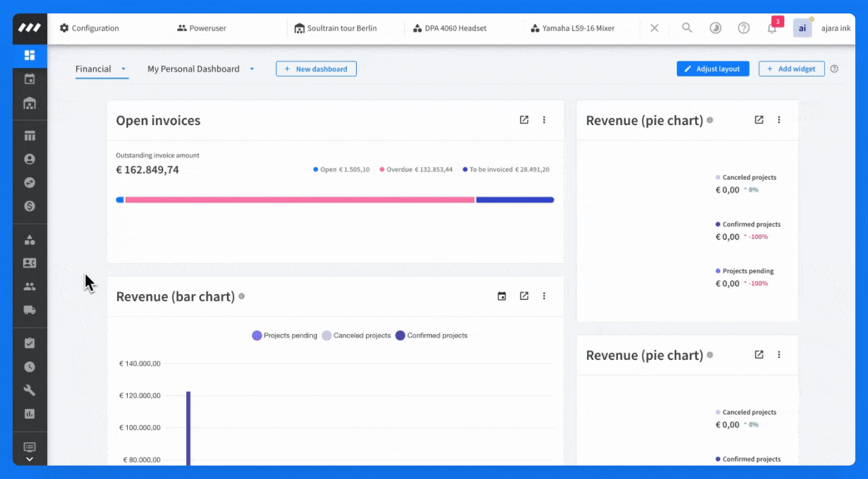Viewport: 868px width, 479px height.
Task: Click the ai user avatar
Action: [x=802, y=28]
